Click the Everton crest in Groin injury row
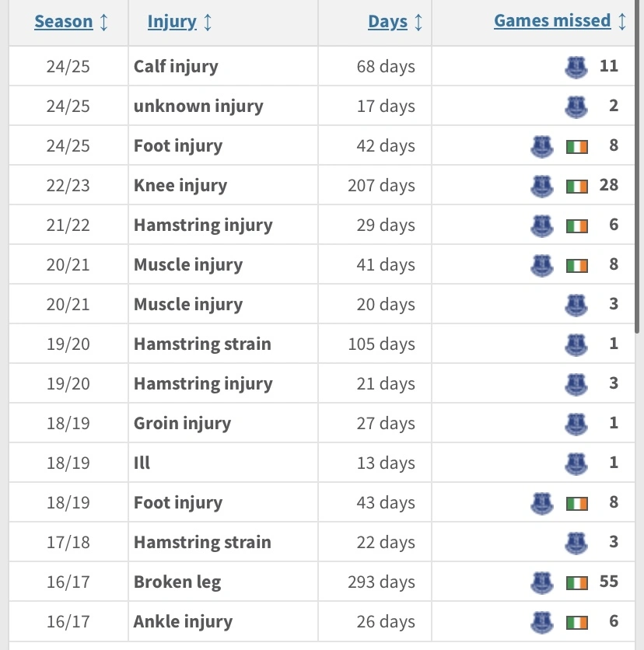This screenshot has width=644, height=650. (576, 423)
